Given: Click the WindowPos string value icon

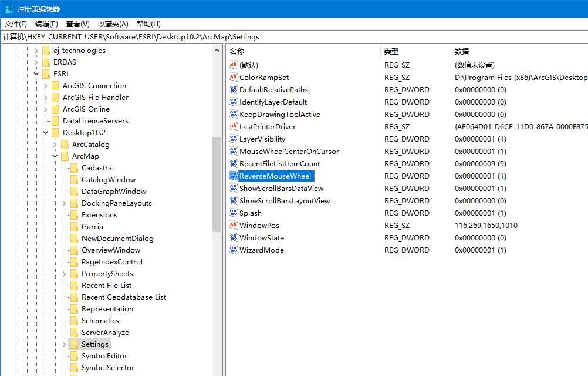Looking at the screenshot, I should click(233, 225).
